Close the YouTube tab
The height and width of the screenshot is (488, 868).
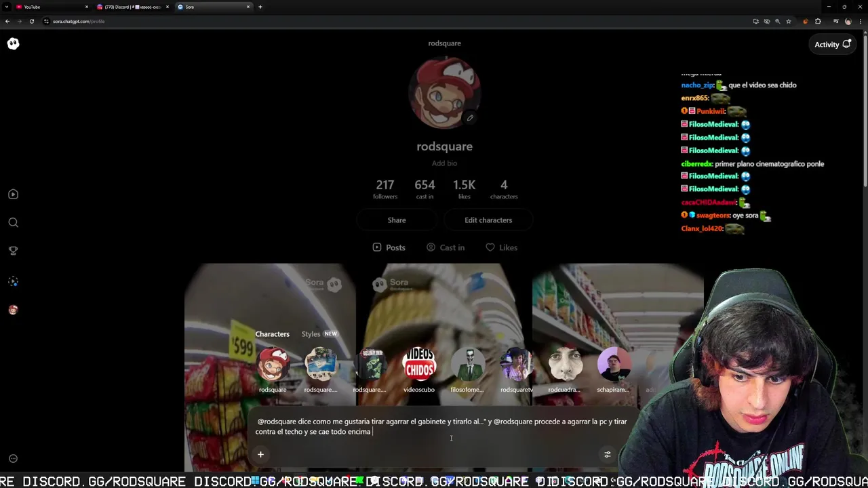pos(86,7)
